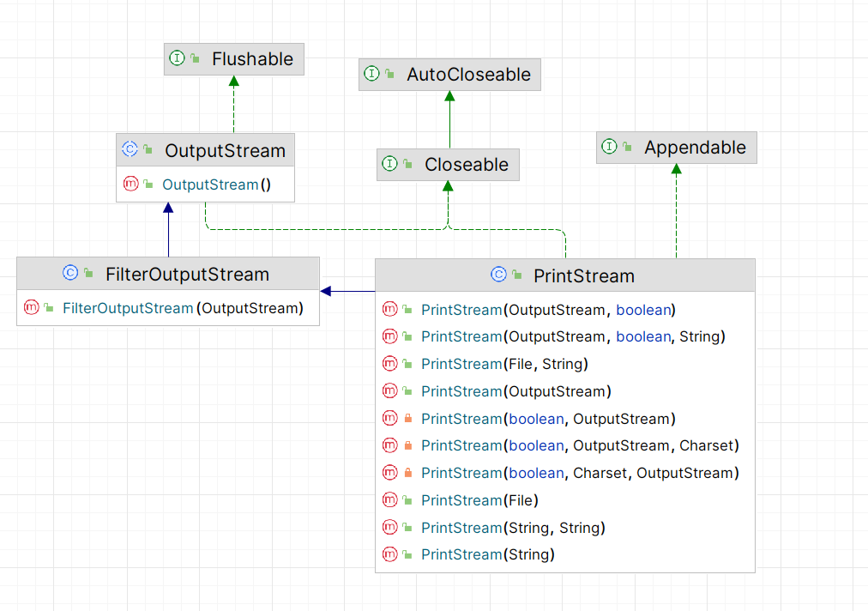Select FilterOutputStream(OutputStream) constructor row
The image size is (868, 611).
coord(168,308)
